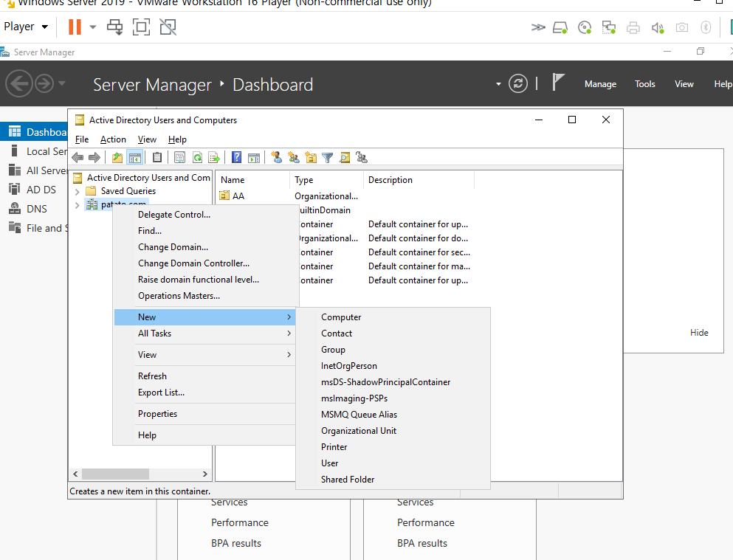Click the Server Manager back navigation button

pos(18,83)
